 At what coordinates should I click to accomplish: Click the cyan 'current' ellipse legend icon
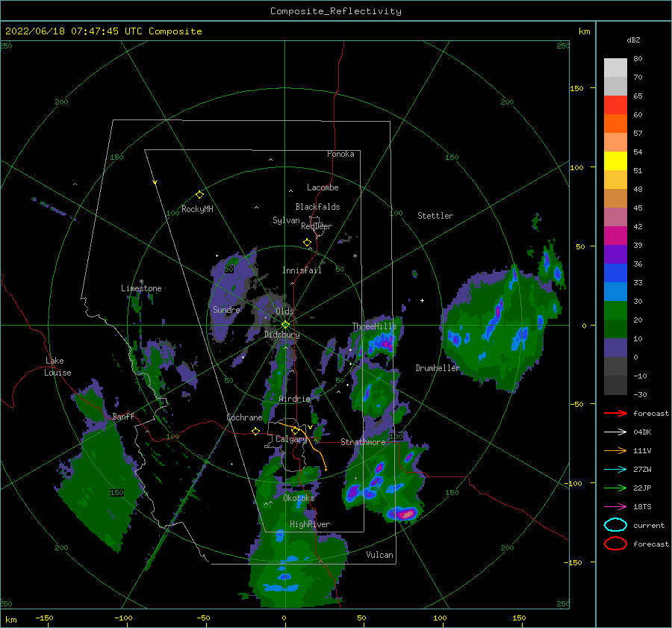pos(615,525)
